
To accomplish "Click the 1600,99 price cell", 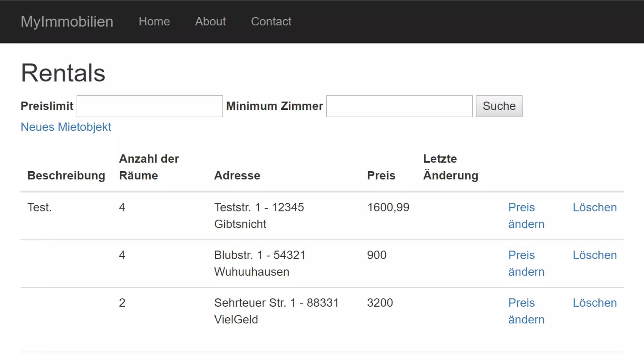I will [388, 207].
